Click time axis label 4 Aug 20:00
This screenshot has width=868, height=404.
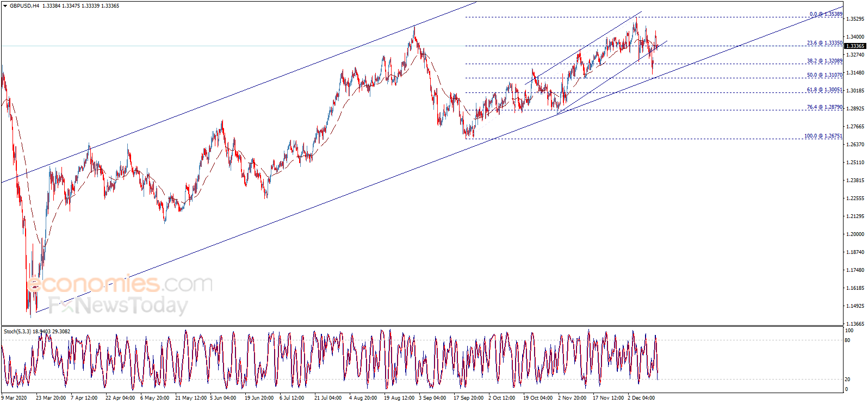pyautogui.click(x=363, y=398)
